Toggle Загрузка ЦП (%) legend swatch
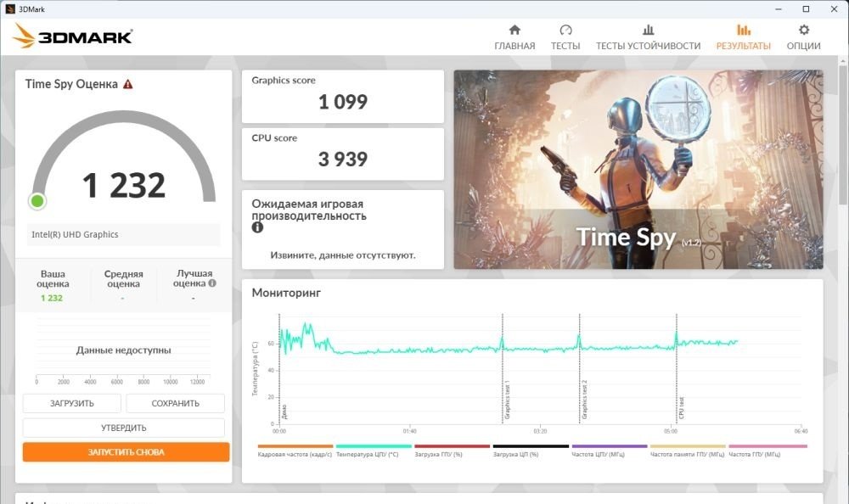849x504 pixels. [x=531, y=446]
